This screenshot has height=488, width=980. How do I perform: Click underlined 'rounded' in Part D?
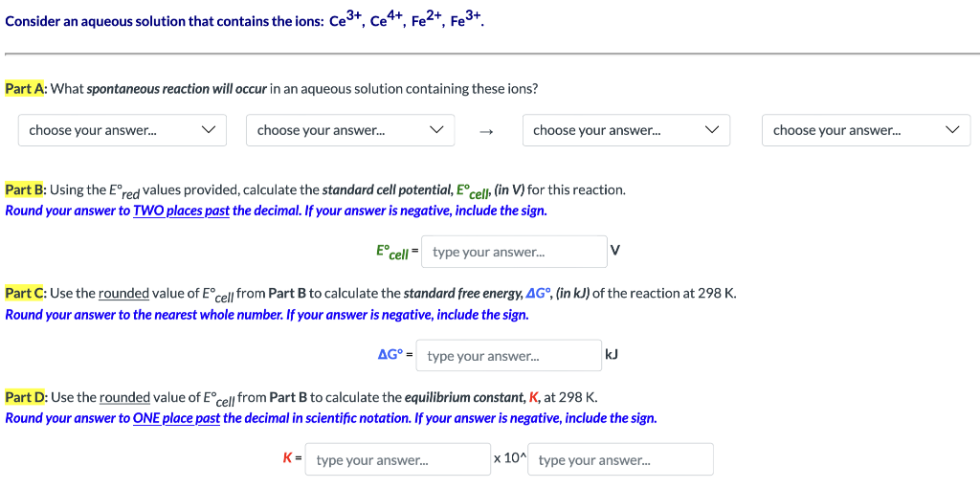[124, 397]
